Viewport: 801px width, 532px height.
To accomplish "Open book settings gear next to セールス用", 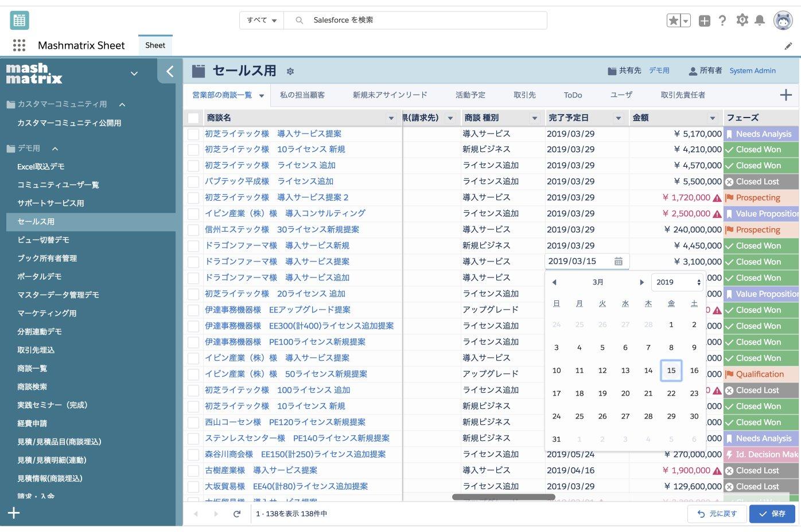I will tap(290, 72).
